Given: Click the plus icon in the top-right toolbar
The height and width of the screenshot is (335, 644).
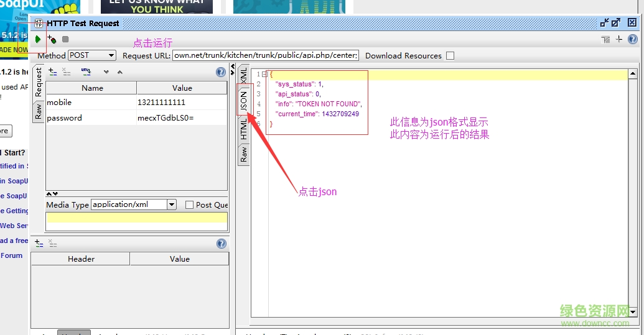Looking at the screenshot, I should tap(619, 39).
